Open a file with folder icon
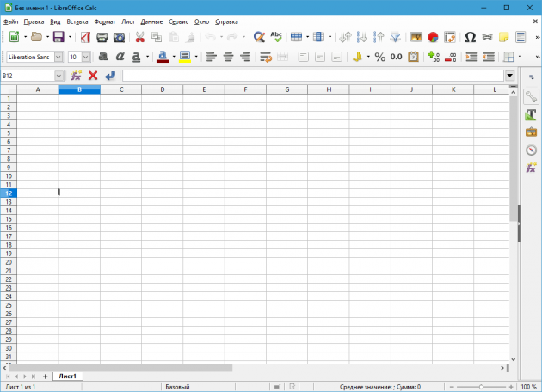The image size is (542, 392). 36,37
